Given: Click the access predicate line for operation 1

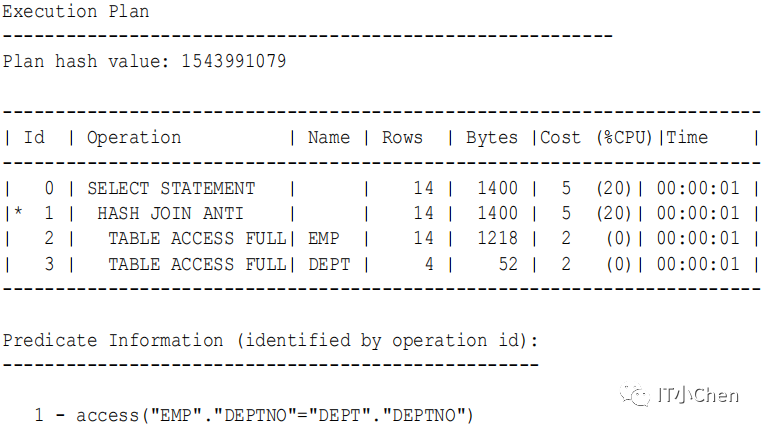Looking at the screenshot, I should (x=254, y=415).
